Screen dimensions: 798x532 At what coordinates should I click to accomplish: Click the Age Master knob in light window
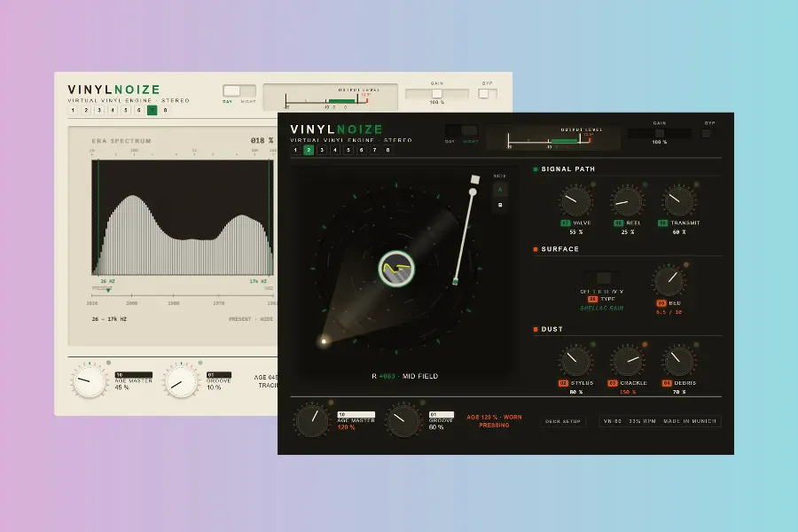pos(90,380)
